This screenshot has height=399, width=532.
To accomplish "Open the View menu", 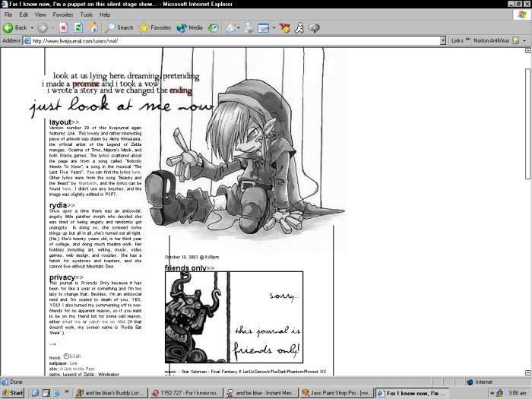I will coord(40,15).
